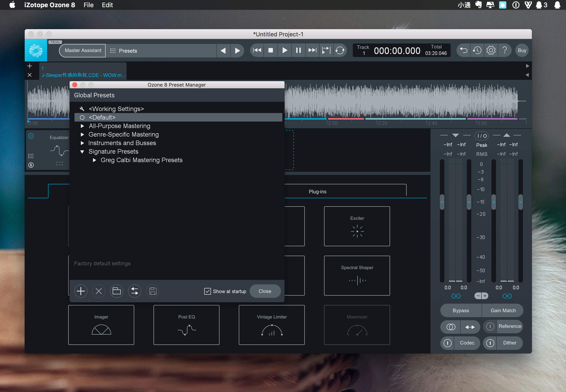566x392 pixels.
Task: Click the Buy button
Action: 522,50
